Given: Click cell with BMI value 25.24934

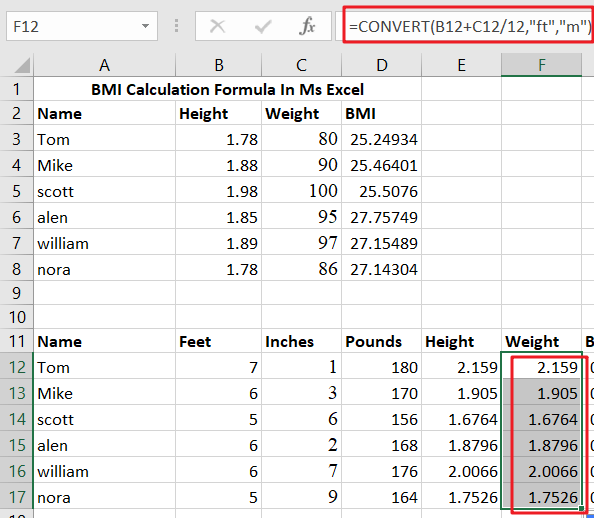Looking at the screenshot, I should (381, 139).
